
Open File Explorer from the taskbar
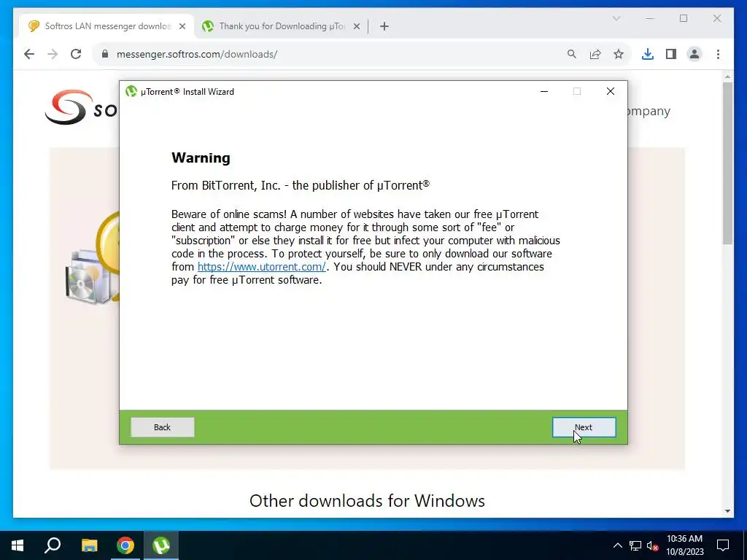coord(89,545)
